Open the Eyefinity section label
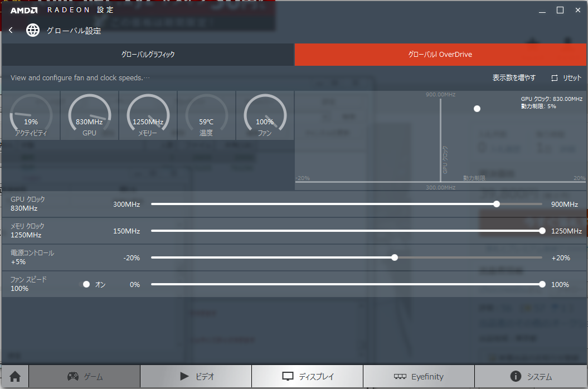588x389 pixels. (427, 377)
